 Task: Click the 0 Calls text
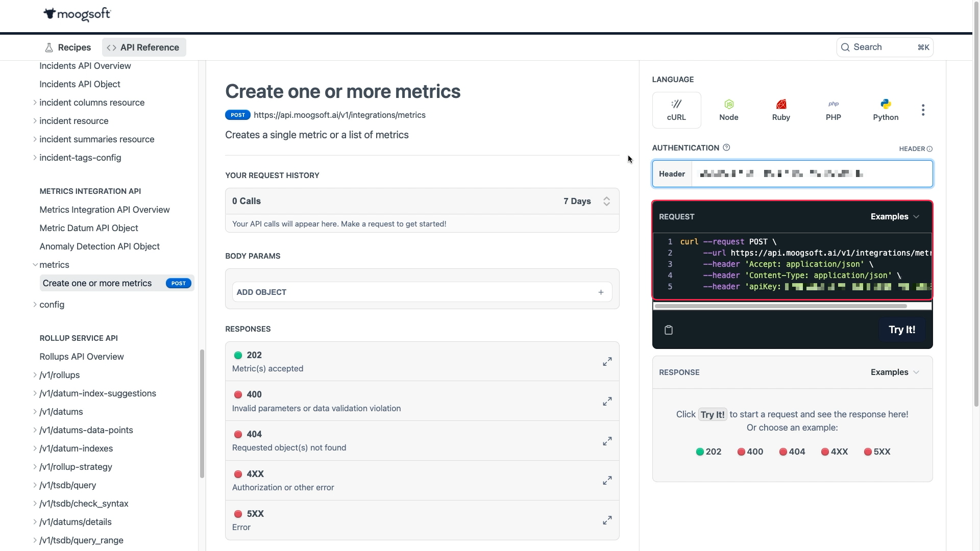click(x=247, y=201)
